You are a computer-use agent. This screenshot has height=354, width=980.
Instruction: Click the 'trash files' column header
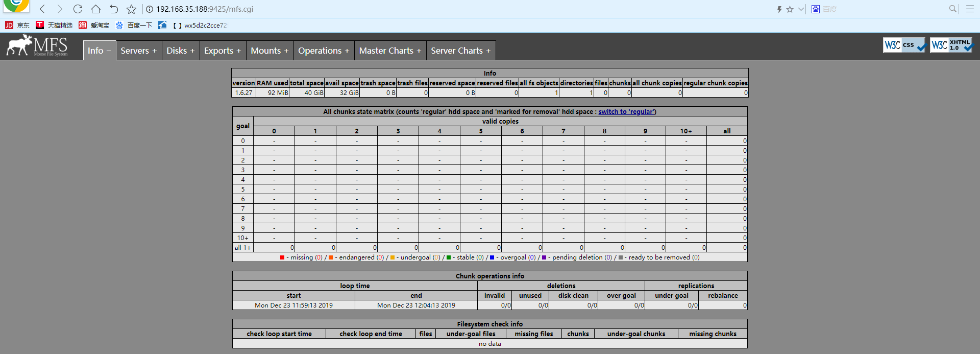tap(412, 83)
